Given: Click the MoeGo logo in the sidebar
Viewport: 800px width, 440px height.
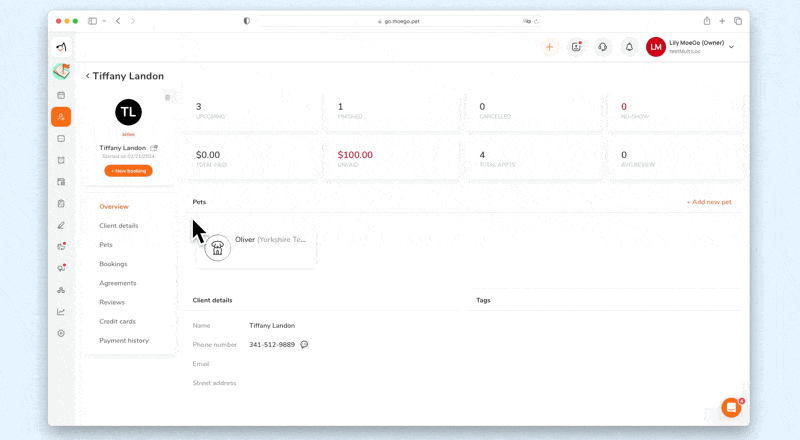Looking at the screenshot, I should coord(61,47).
